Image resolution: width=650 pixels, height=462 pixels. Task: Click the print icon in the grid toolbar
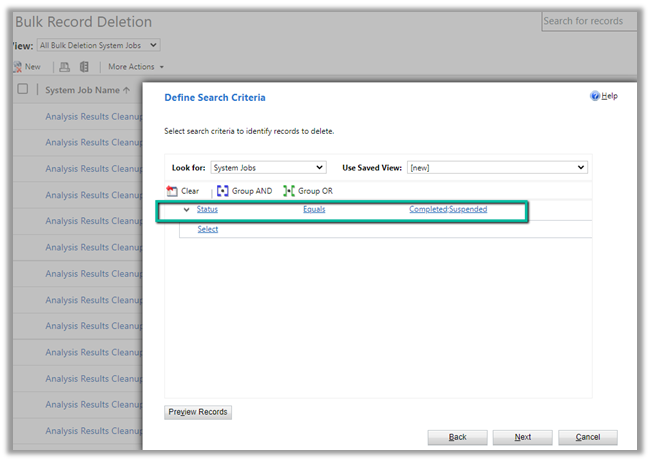coord(64,67)
